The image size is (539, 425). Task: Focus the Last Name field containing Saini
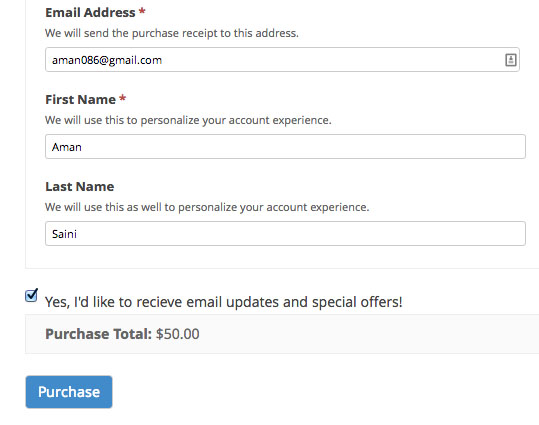pyautogui.click(x=285, y=234)
